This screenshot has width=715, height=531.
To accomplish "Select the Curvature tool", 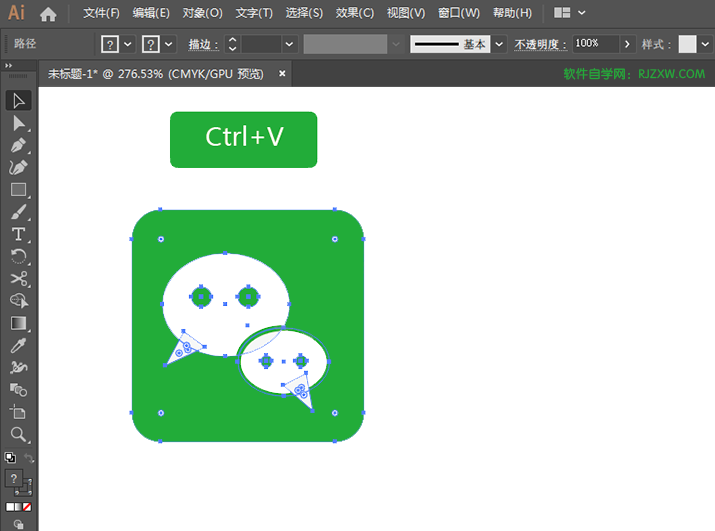I will [18, 167].
